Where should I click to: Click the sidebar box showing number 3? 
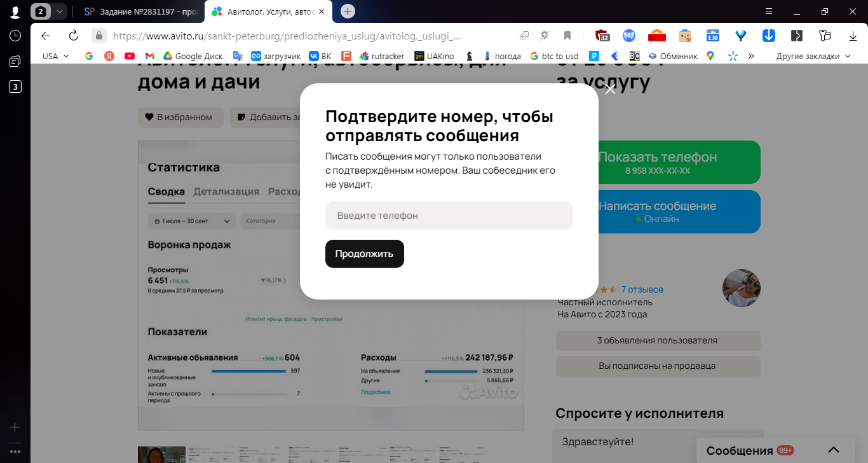tap(15, 86)
